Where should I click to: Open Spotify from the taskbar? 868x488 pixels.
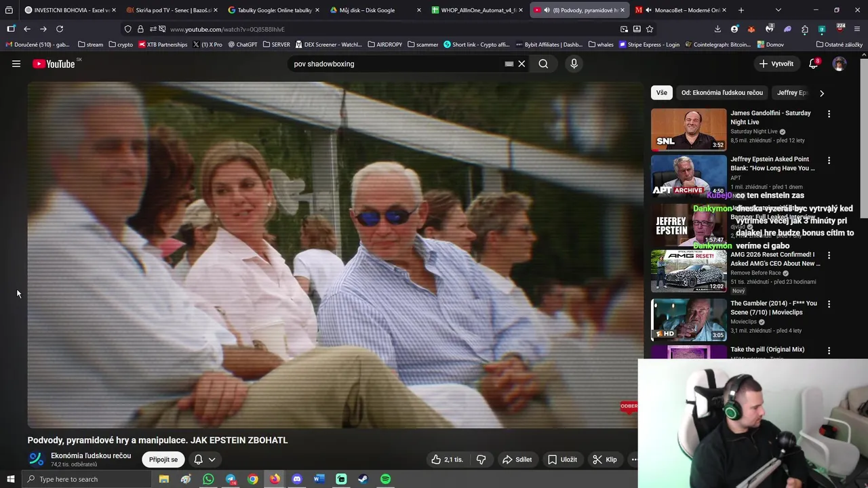pos(385,479)
